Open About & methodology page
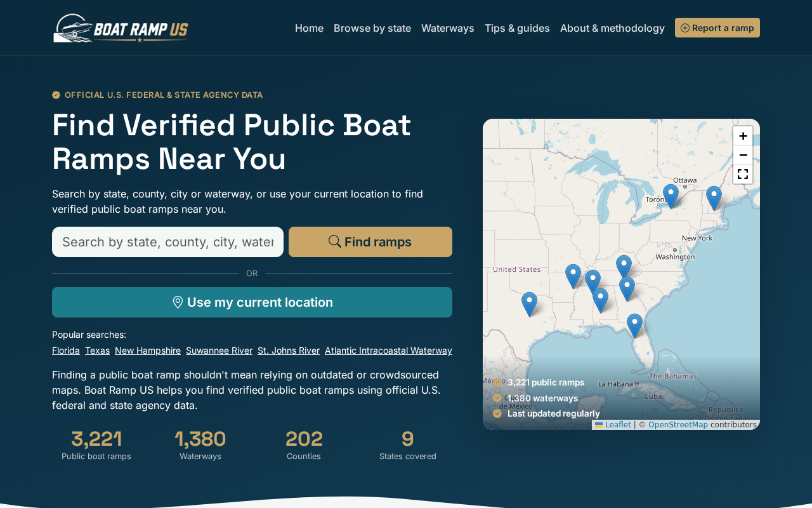Image resolution: width=812 pixels, height=508 pixels. pyautogui.click(x=612, y=28)
